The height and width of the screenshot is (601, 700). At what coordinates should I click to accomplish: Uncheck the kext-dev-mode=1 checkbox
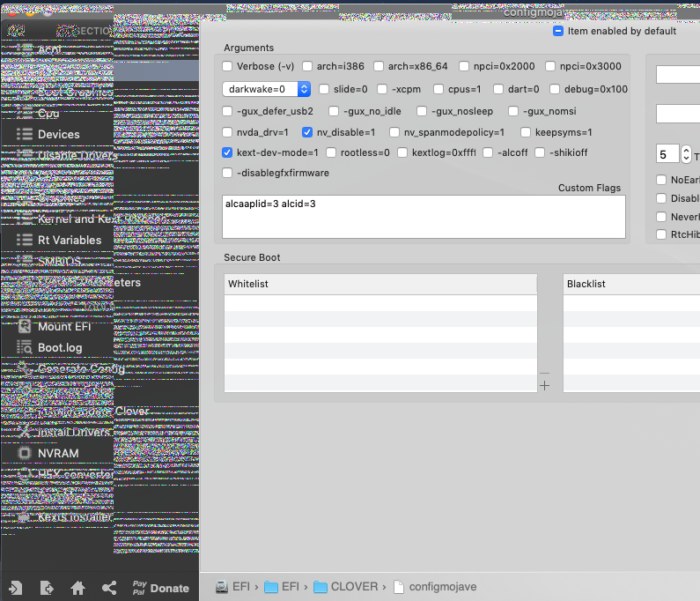[227, 152]
